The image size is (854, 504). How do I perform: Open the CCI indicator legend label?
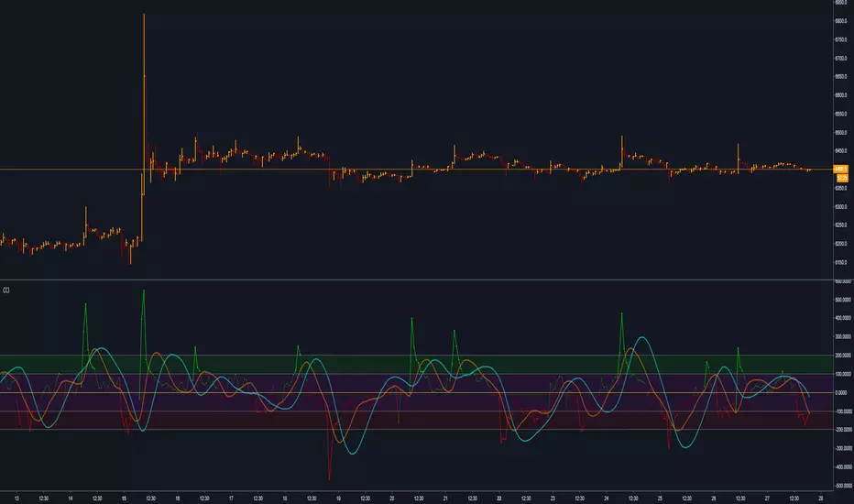tap(6, 290)
